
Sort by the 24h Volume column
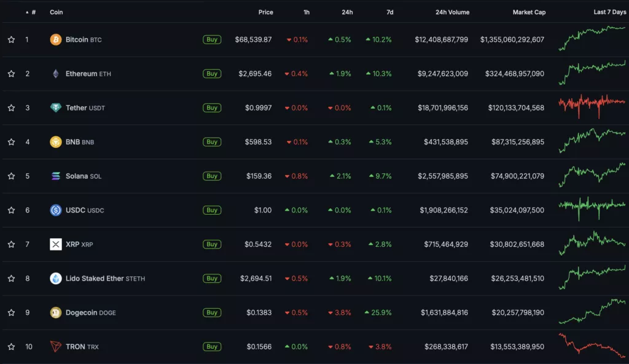pos(453,12)
